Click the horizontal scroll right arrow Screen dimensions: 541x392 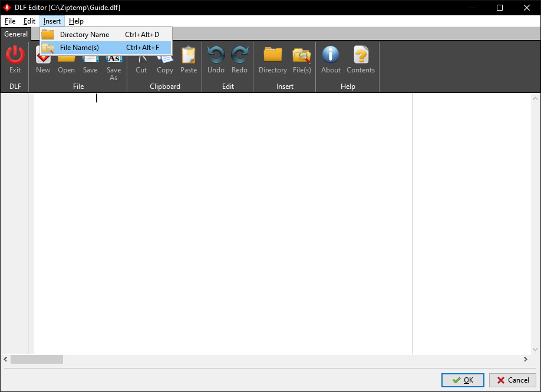coord(526,359)
